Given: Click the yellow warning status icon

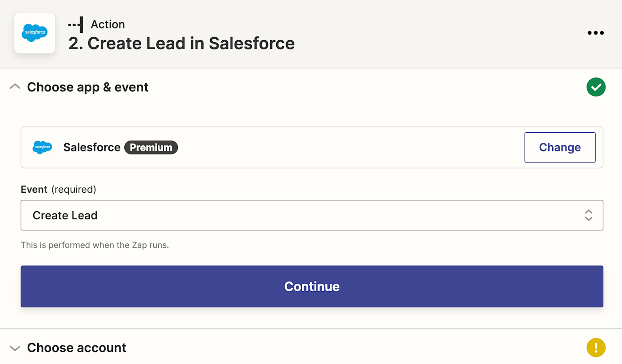Looking at the screenshot, I should (x=596, y=348).
